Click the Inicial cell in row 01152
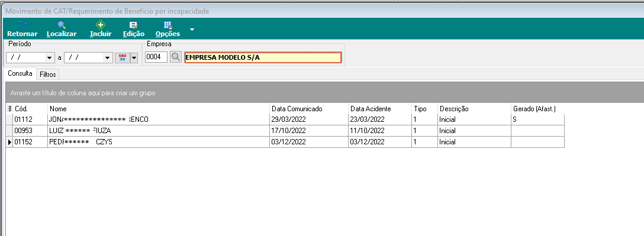 click(474, 142)
